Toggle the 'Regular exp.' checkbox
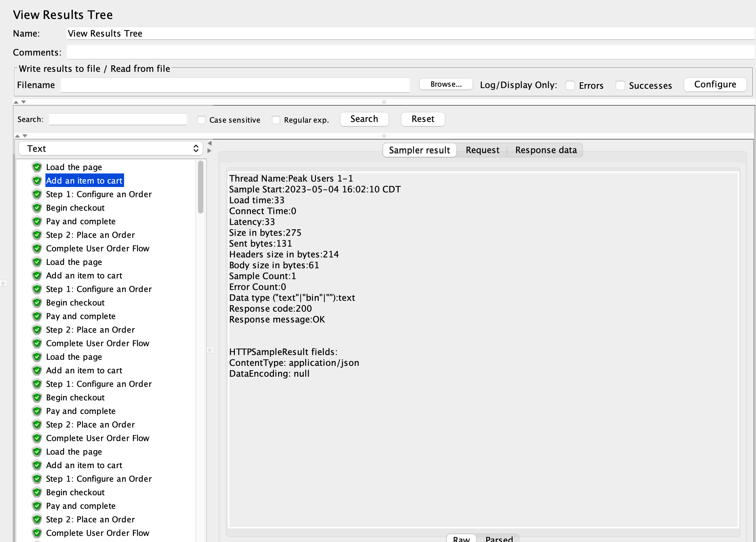The height and width of the screenshot is (542, 756). tap(275, 120)
